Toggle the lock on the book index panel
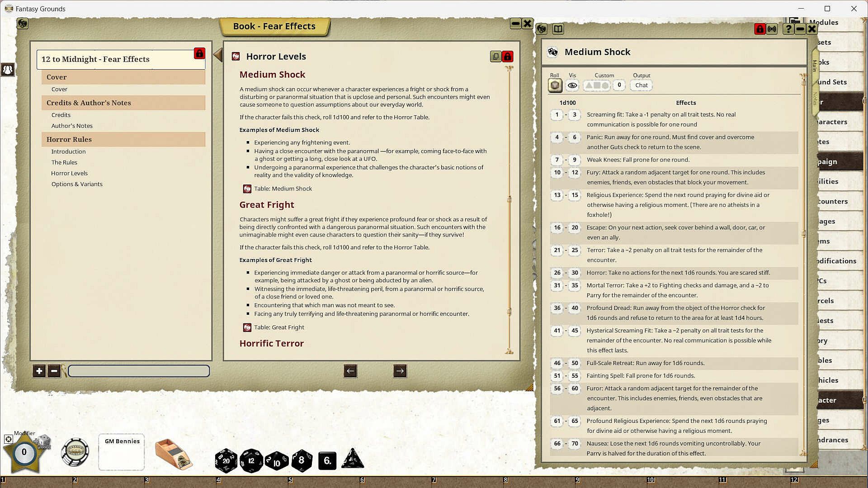 pyautogui.click(x=199, y=53)
